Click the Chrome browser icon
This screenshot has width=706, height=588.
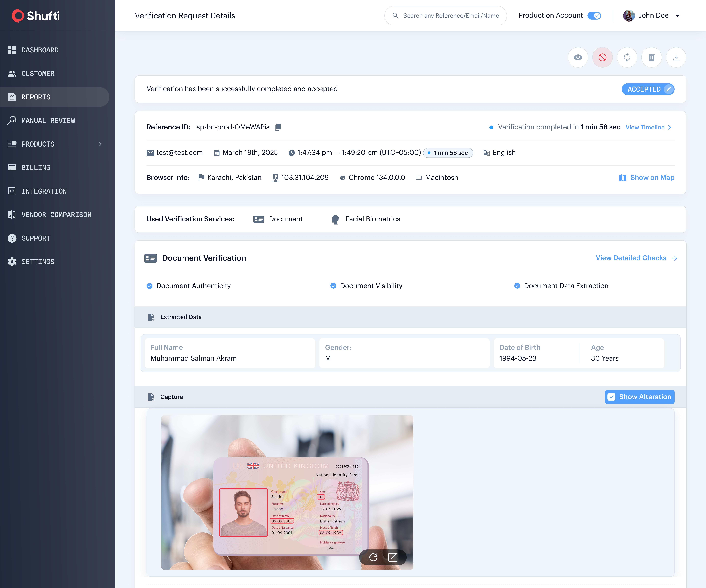pos(343,178)
